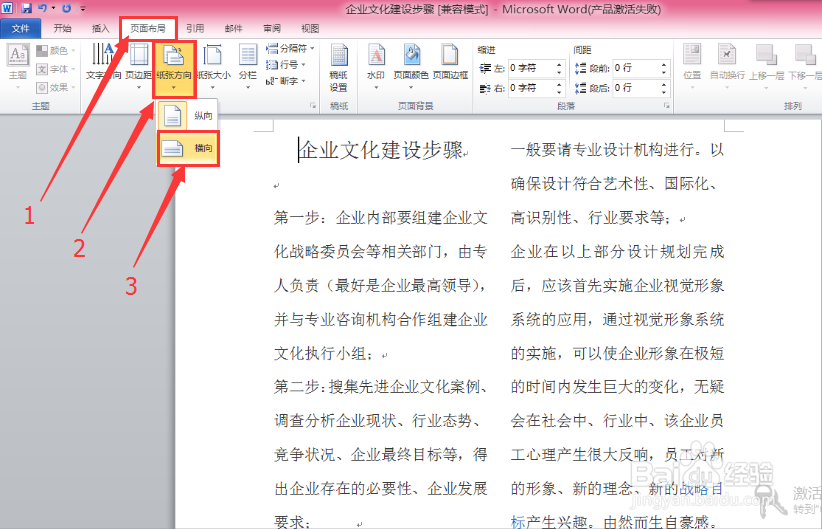
Task: Open the 审阅 tab
Action: [x=272, y=28]
